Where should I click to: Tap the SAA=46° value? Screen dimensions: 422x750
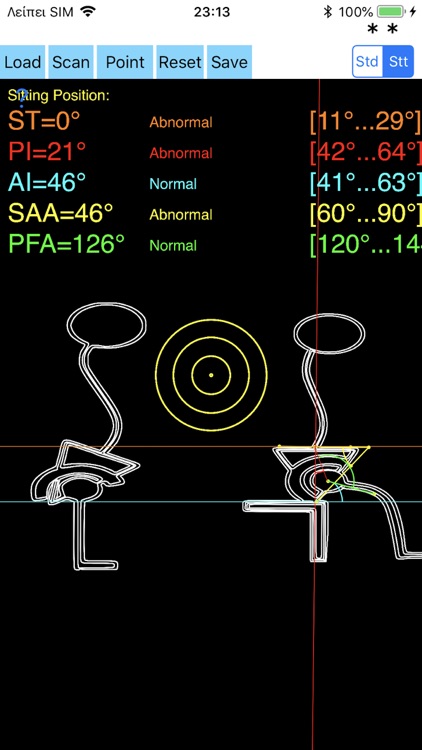pyautogui.click(x=61, y=213)
